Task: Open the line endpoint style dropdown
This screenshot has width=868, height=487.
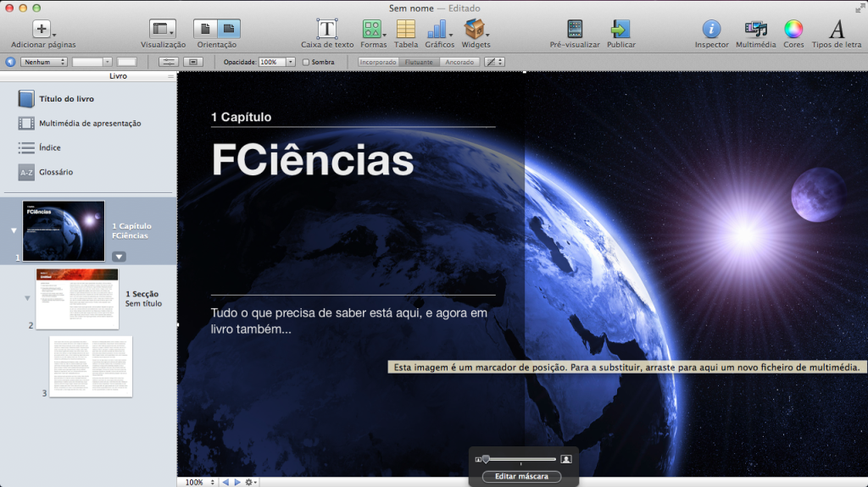Action: coord(92,62)
